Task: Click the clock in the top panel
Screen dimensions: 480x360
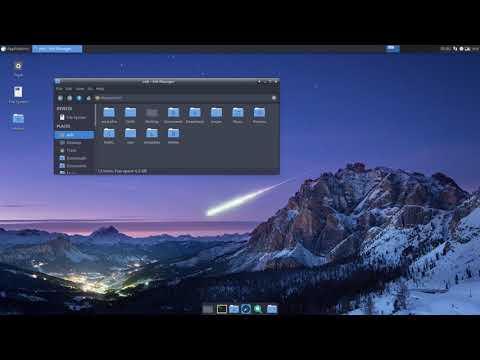Action: (x=445, y=49)
